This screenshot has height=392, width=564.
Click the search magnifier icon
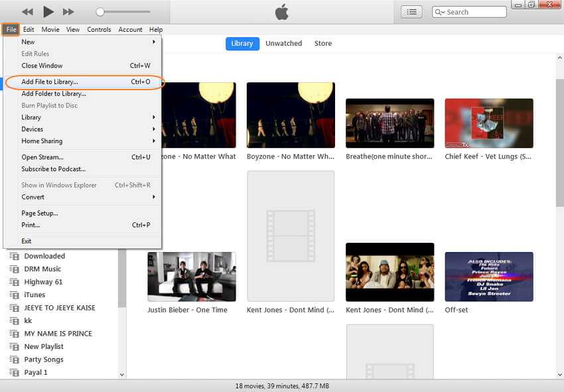[440, 12]
